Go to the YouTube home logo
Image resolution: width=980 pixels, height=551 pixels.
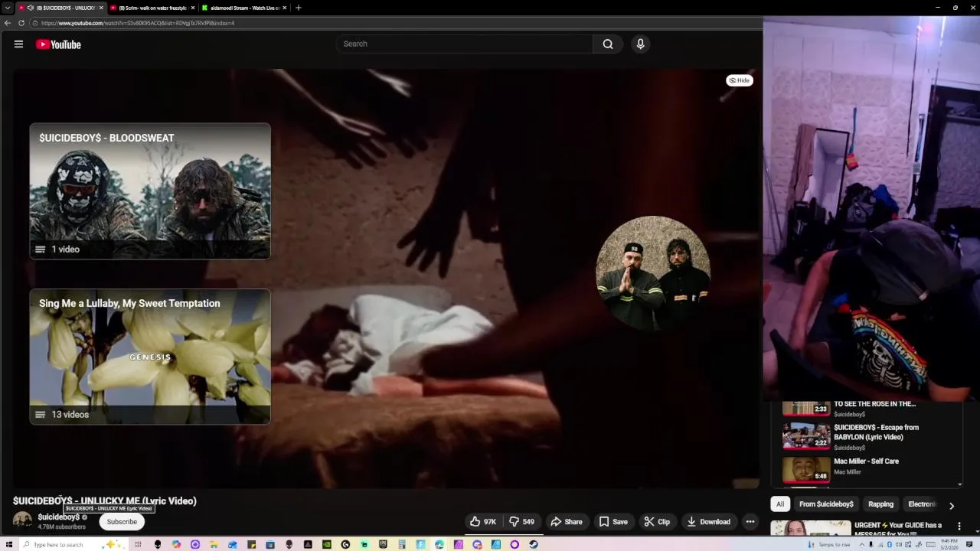[x=58, y=44]
